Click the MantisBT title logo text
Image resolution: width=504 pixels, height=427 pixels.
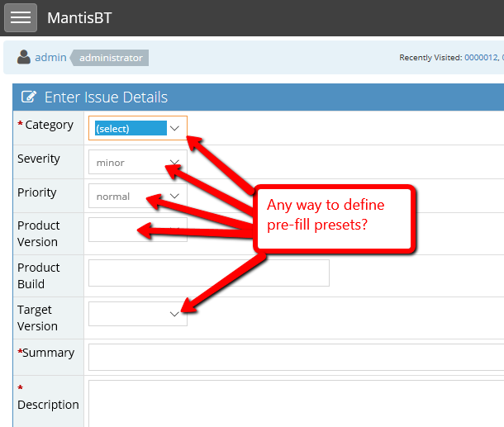click(x=79, y=18)
